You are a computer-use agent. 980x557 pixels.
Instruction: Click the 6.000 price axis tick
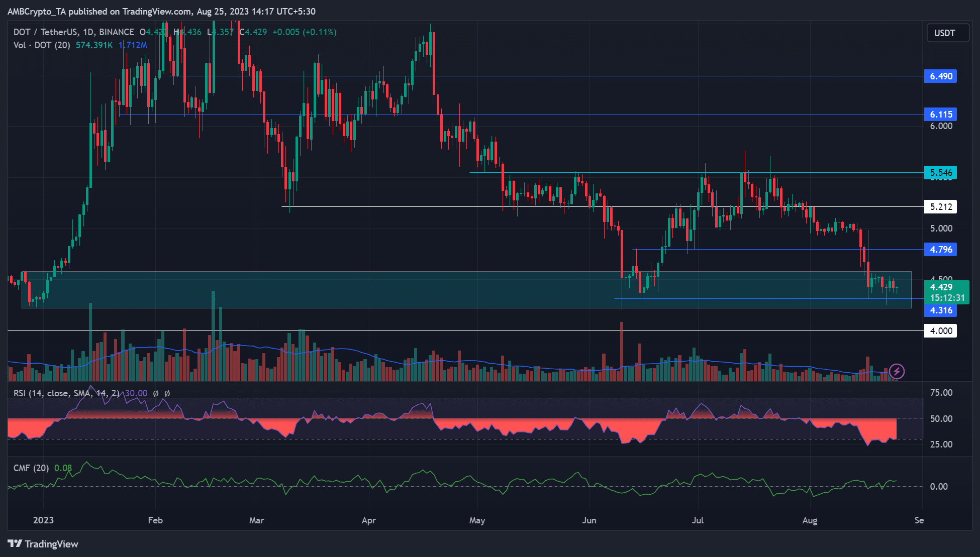[941, 126]
